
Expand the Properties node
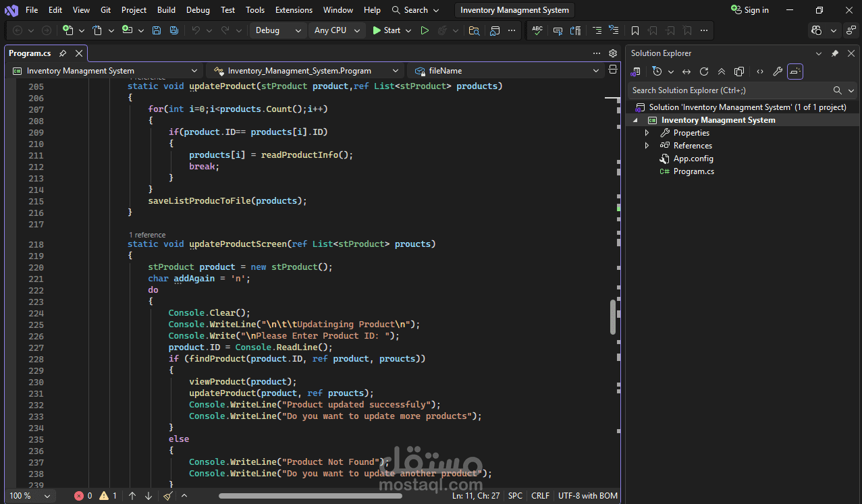pyautogui.click(x=647, y=133)
